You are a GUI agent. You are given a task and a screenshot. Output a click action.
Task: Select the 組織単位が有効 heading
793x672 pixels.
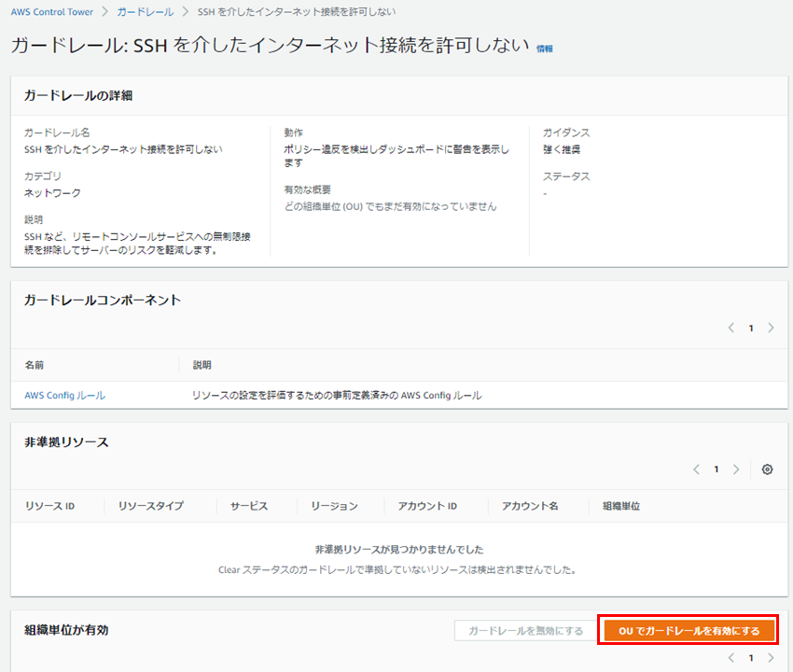pos(66,630)
